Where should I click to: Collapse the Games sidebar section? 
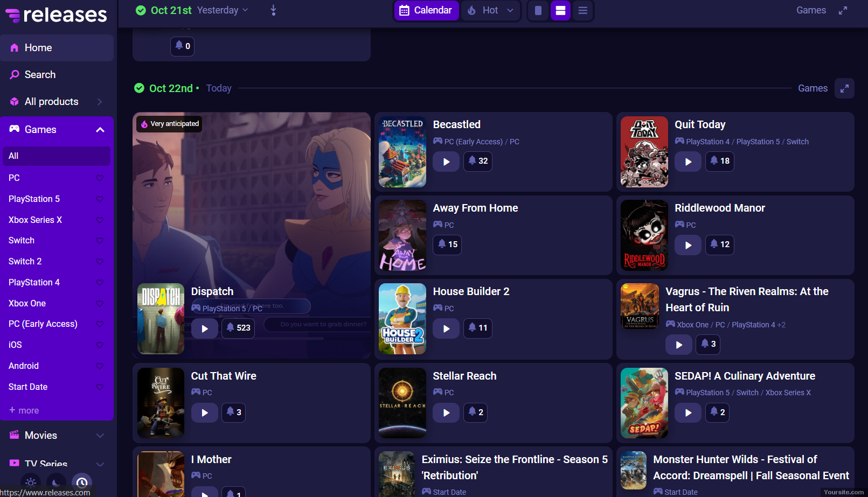click(100, 130)
